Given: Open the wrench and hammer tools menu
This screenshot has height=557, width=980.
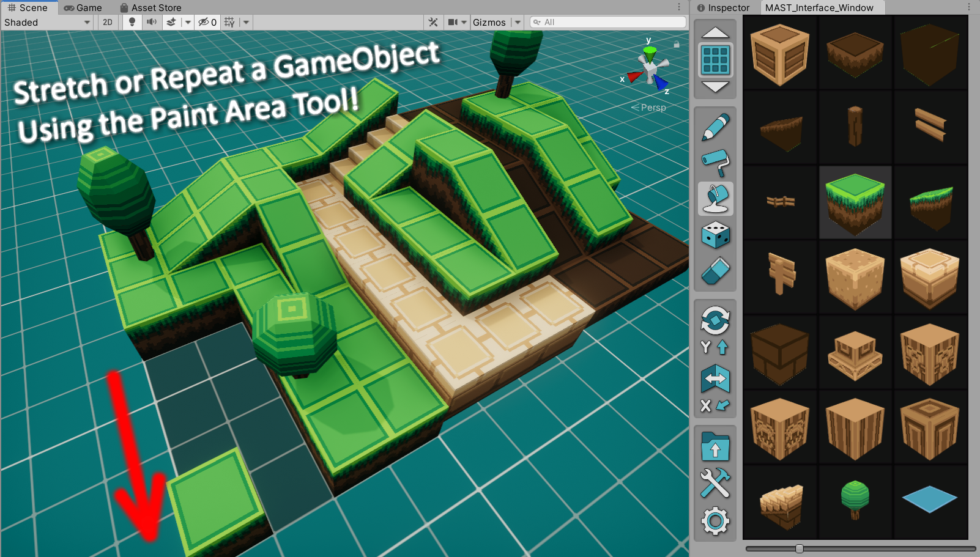Looking at the screenshot, I should 715,483.
